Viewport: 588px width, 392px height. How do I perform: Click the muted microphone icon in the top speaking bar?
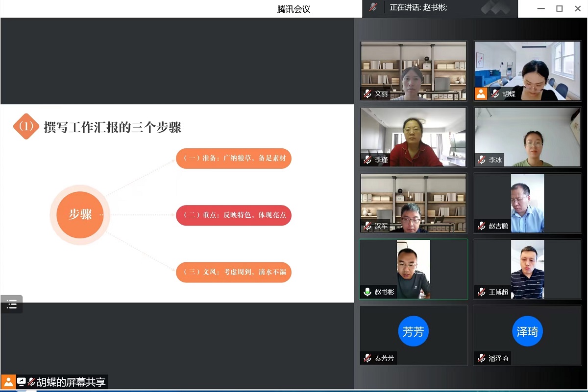[x=373, y=7]
